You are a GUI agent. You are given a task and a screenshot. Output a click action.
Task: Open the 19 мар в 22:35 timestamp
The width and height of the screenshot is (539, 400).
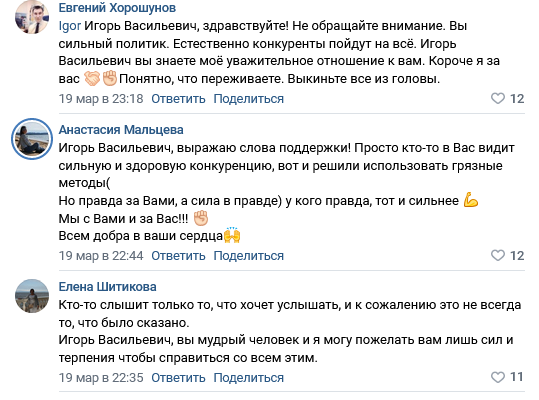click(101, 378)
